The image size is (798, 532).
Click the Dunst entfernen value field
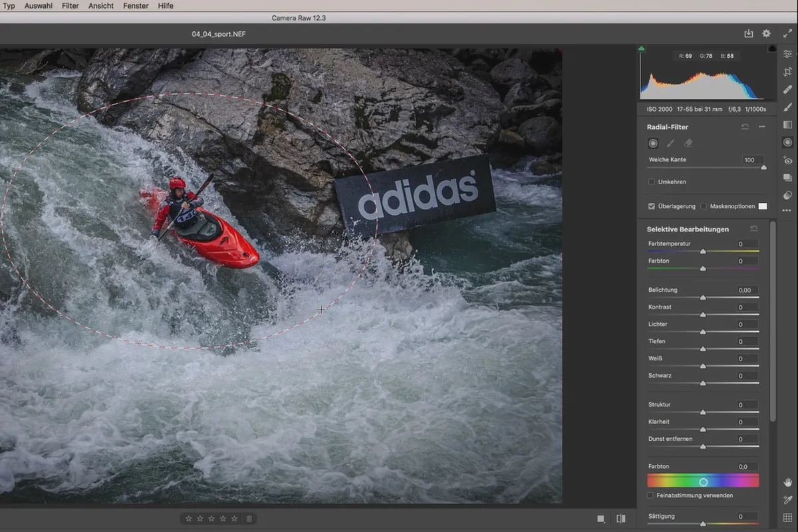coord(747,440)
